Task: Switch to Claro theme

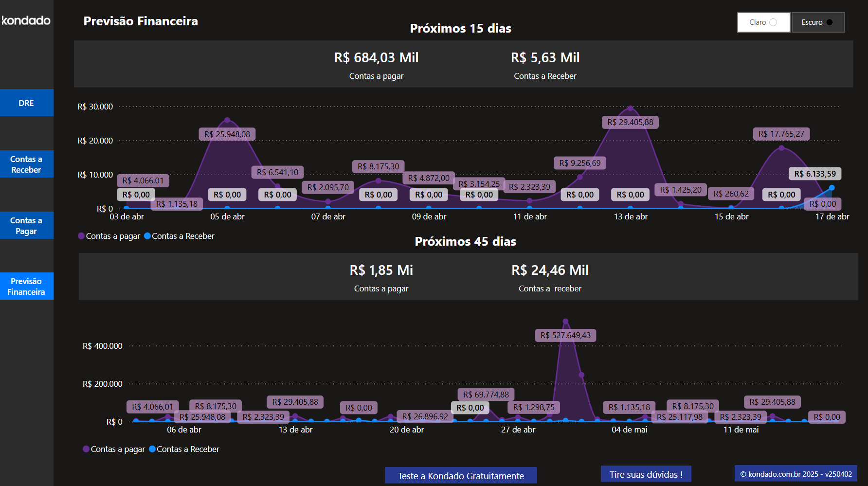Action: point(763,22)
